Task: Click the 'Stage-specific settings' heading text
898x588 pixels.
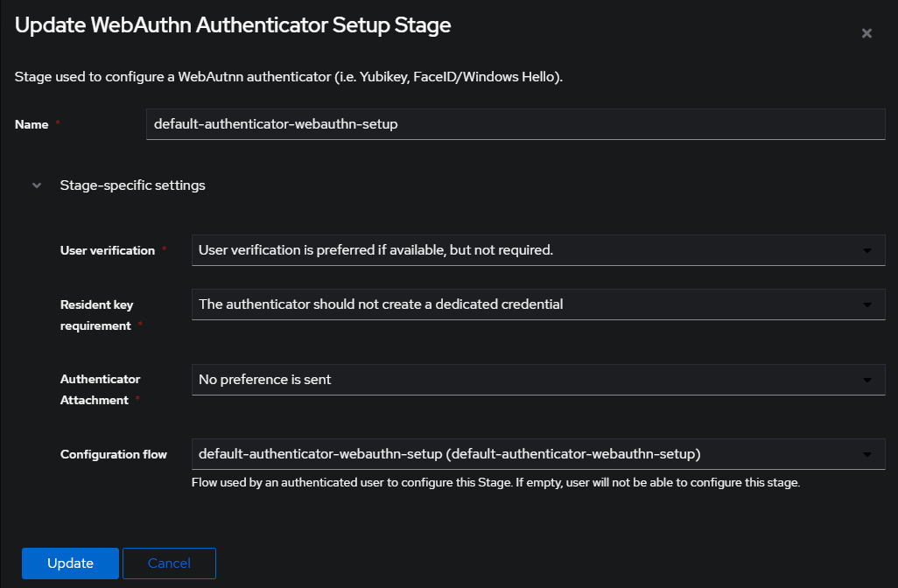Action: pyautogui.click(x=132, y=185)
